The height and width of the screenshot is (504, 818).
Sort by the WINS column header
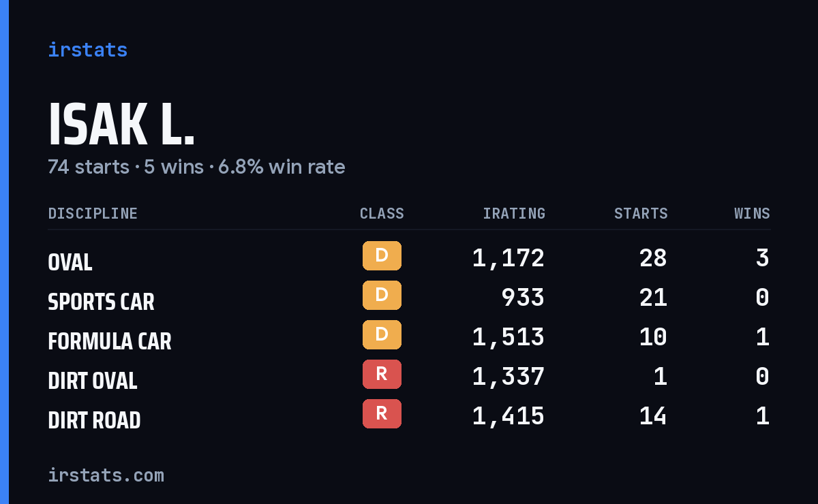coord(752,214)
